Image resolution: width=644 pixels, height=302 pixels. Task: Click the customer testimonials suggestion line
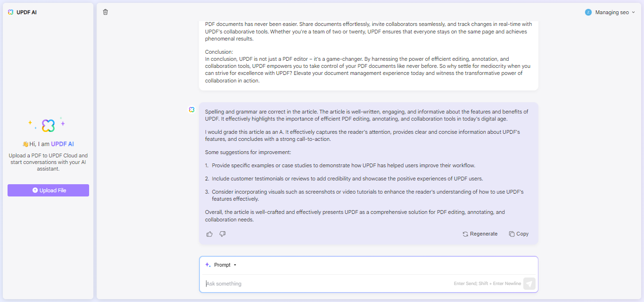click(x=344, y=179)
